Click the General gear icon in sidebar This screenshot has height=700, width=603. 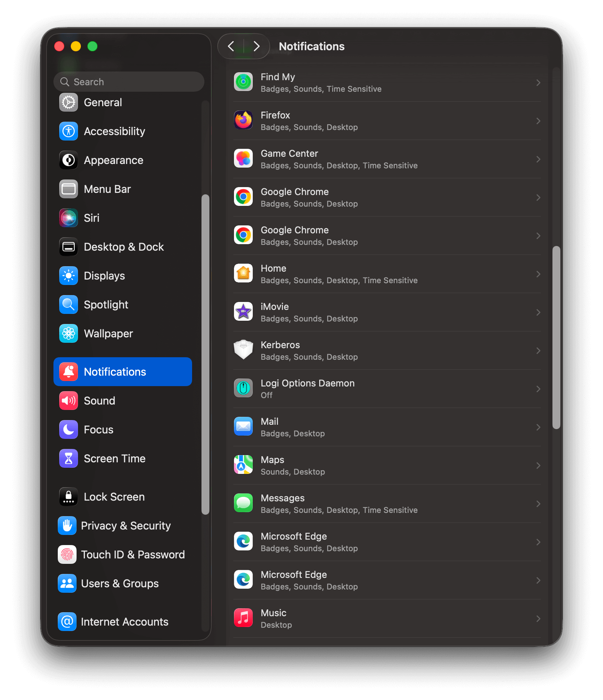point(68,103)
